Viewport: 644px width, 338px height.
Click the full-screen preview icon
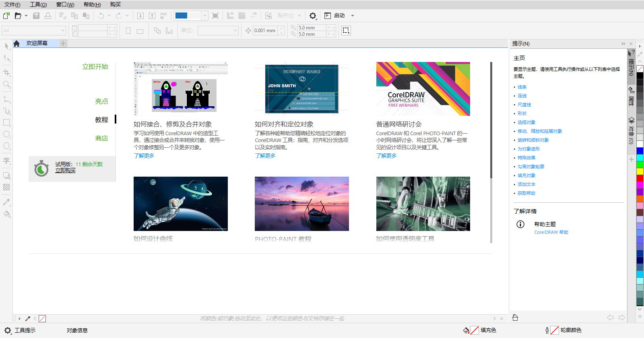pos(215,16)
